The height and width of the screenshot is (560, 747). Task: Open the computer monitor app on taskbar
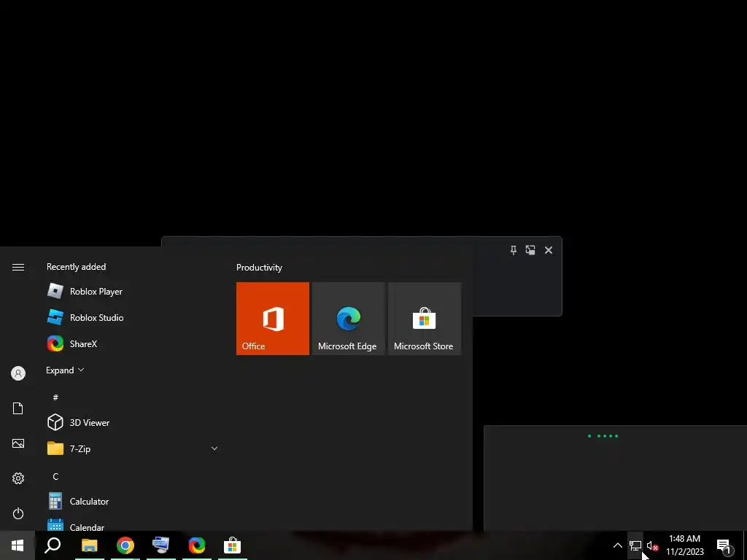click(161, 545)
